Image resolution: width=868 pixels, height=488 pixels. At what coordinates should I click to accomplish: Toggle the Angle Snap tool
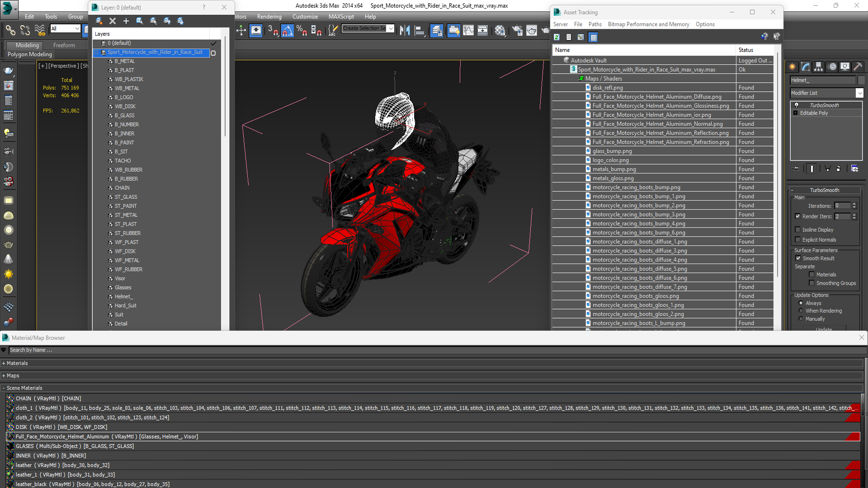(288, 30)
